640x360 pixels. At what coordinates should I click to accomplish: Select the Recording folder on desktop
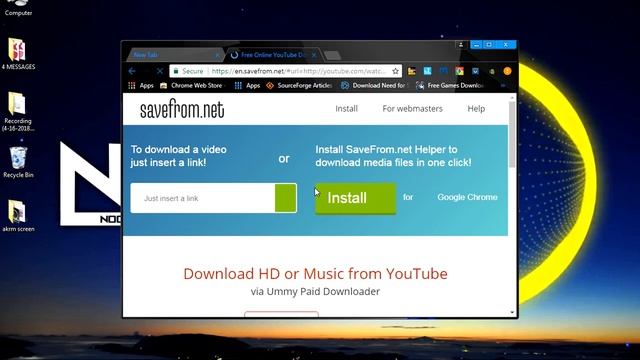click(18, 111)
